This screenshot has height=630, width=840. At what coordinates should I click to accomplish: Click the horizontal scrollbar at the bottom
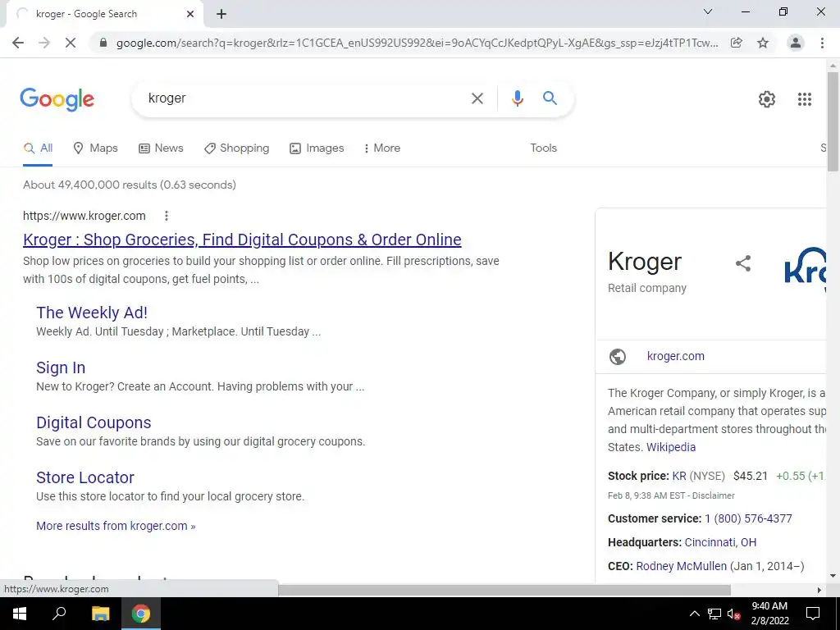504,591
